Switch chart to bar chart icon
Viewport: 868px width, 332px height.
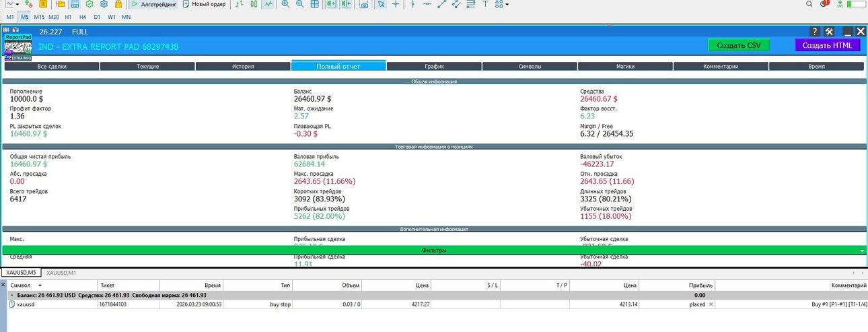240,4
